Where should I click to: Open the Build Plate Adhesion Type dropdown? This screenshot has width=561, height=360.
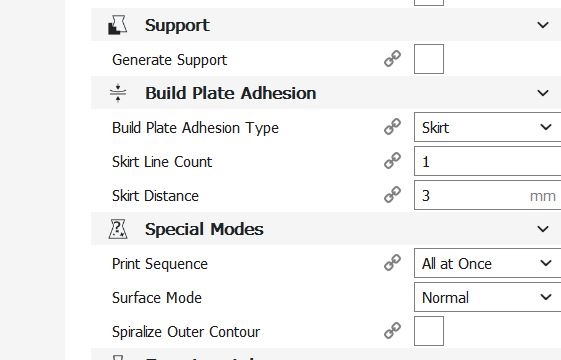point(487,127)
